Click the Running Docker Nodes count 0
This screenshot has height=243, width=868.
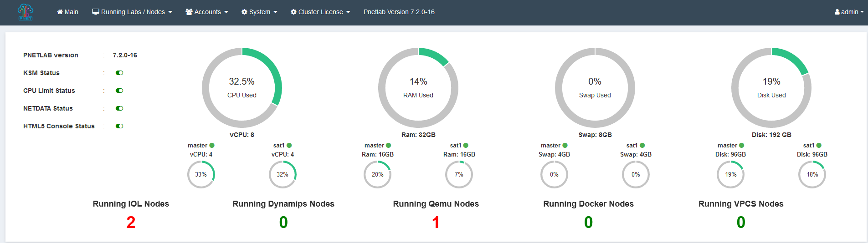click(588, 223)
